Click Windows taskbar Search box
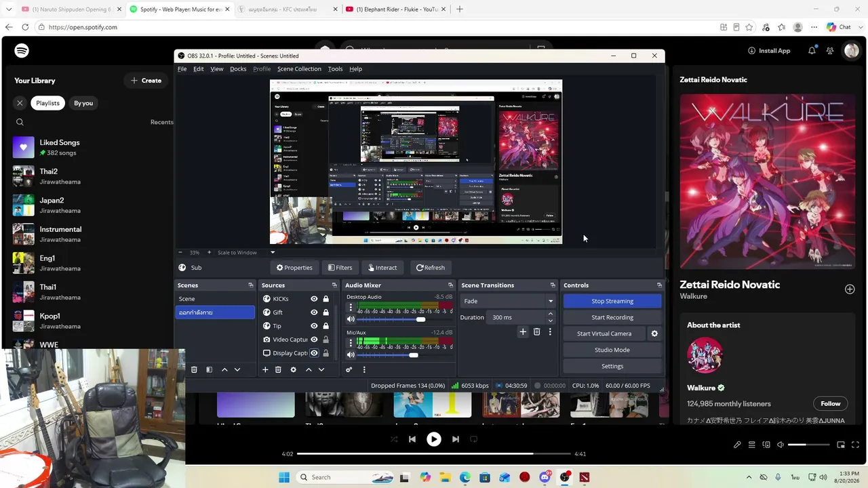This screenshot has height=488, width=868. pyautogui.click(x=344, y=477)
